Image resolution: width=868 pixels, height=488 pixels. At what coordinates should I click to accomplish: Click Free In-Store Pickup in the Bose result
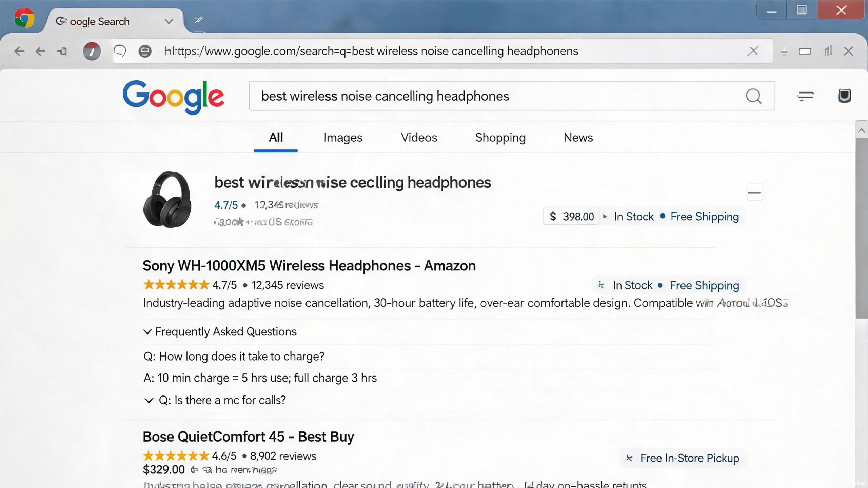690,458
